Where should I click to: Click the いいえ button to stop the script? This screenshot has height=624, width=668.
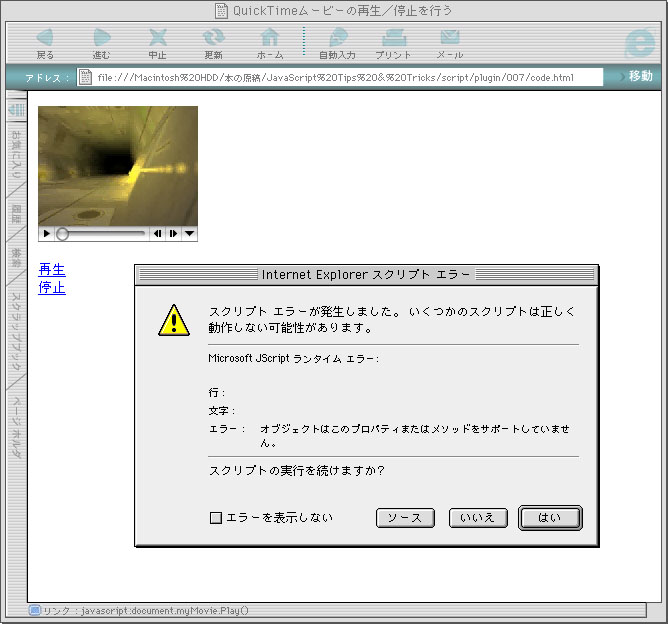[478, 518]
